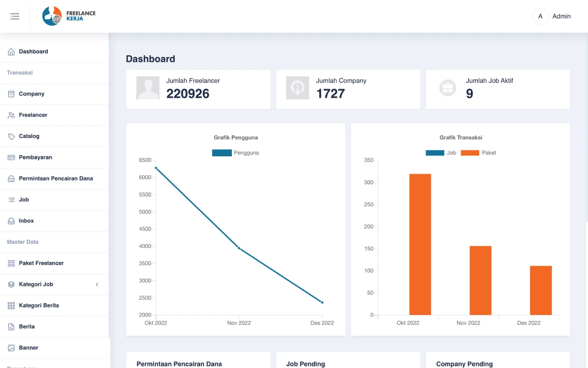Open Permintaan Pencairan Dana menu
Viewport: 588px width, 368px height.
point(56,178)
